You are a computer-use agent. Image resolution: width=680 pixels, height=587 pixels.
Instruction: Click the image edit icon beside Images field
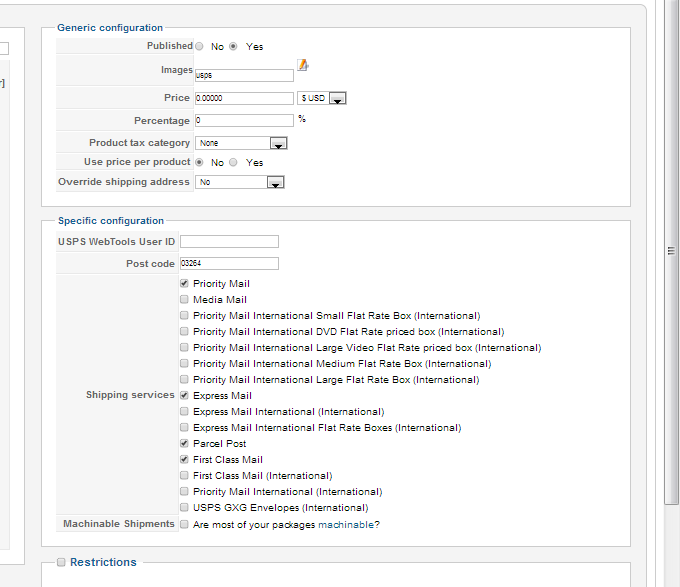coord(303,66)
